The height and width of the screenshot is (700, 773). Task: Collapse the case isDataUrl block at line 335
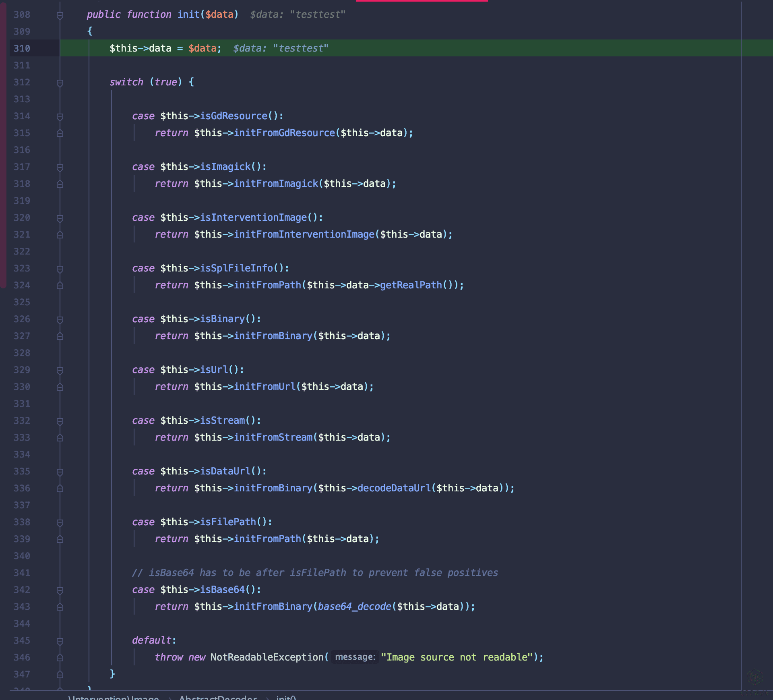pyautogui.click(x=60, y=472)
